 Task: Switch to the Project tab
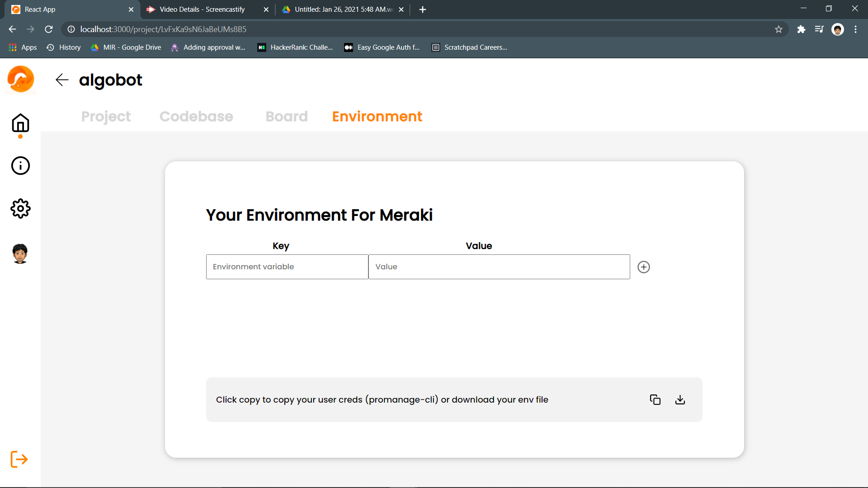106,117
